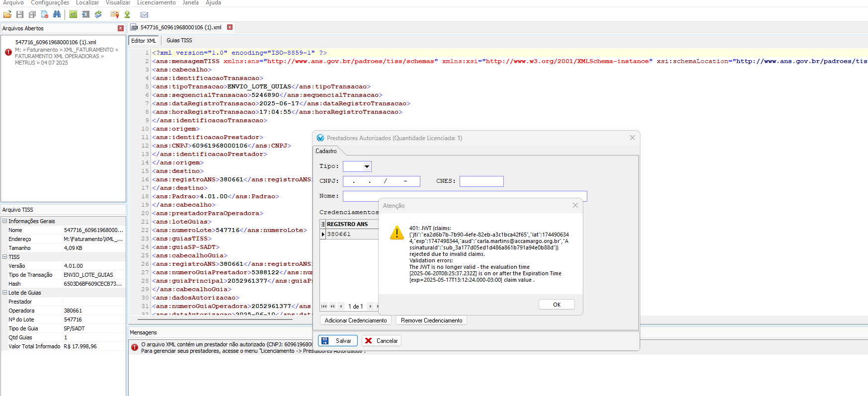This screenshot has width=868, height=396.
Task: Click XML line 7 with dataRegistroTransacao
Action: pyautogui.click(x=281, y=103)
